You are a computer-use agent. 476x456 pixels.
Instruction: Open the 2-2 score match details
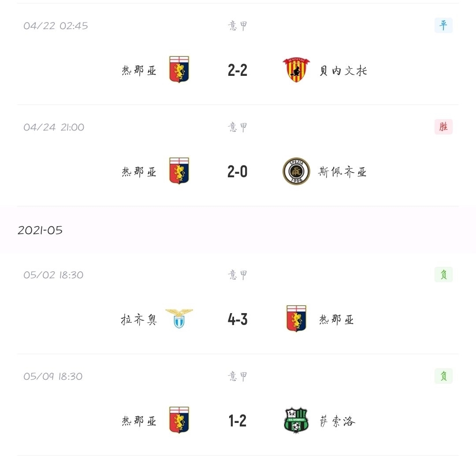pyautogui.click(x=238, y=71)
